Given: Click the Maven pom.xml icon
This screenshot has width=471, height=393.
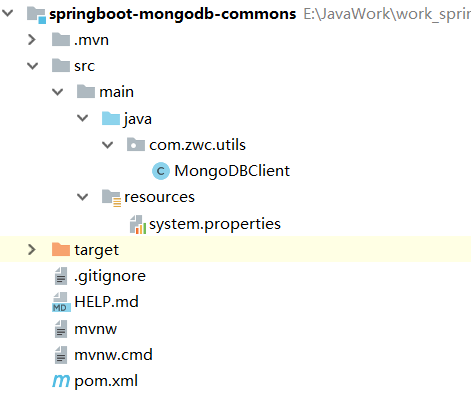Looking at the screenshot, I should click(61, 381).
